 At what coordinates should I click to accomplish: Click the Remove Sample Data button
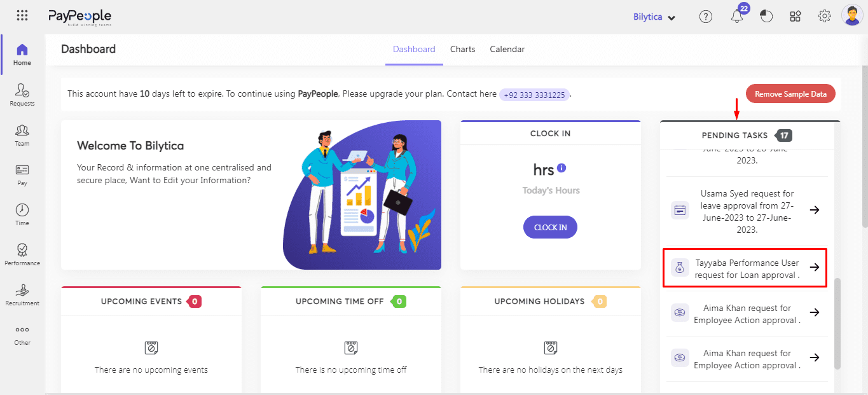pyautogui.click(x=790, y=94)
